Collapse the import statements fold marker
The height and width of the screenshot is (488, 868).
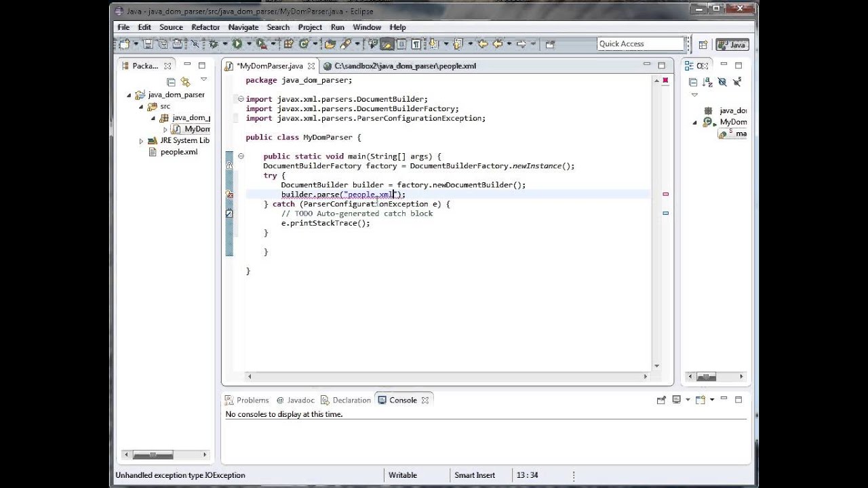pos(241,99)
